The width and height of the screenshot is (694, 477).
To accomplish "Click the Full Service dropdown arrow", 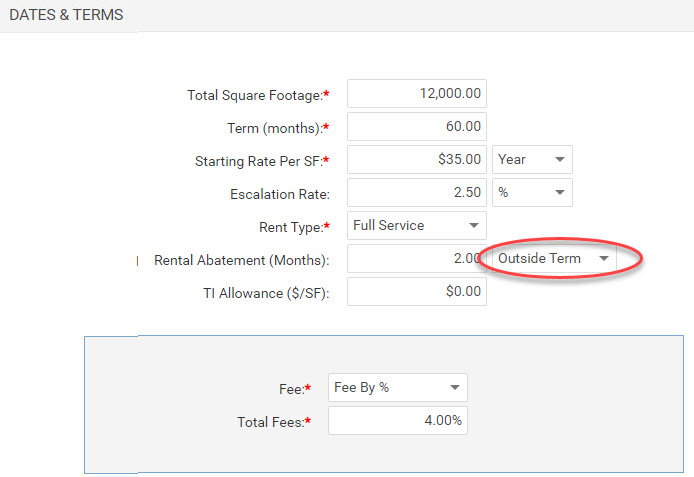I will pos(474,226).
